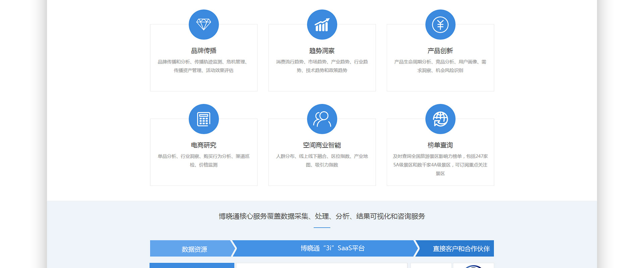Open the 品牌传播 heading
The height and width of the screenshot is (268, 644).
click(204, 51)
